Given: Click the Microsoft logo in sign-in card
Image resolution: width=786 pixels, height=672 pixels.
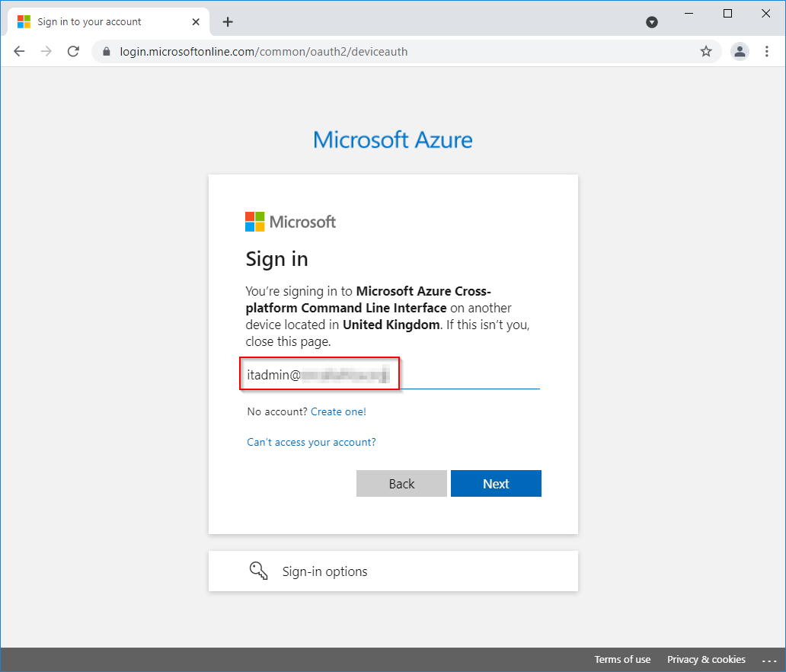Looking at the screenshot, I should click(x=290, y=222).
